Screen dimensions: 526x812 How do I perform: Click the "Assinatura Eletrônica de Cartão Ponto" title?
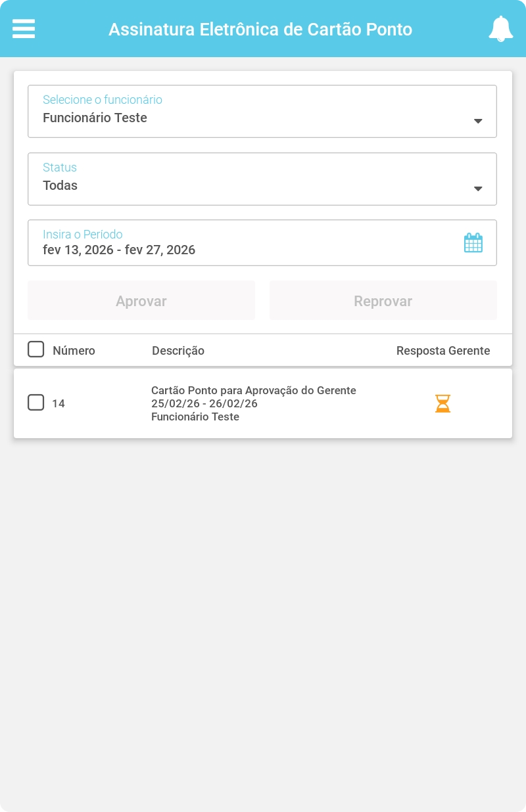pos(260,30)
